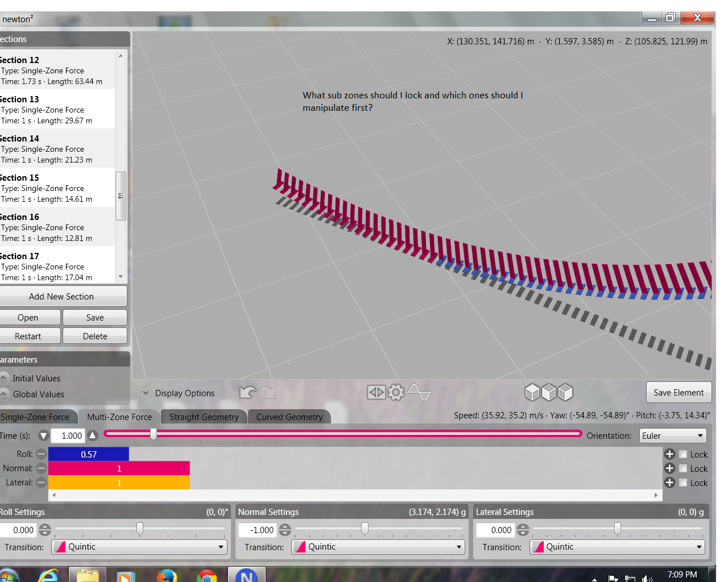Click the undo arrow icon

pyautogui.click(x=248, y=392)
